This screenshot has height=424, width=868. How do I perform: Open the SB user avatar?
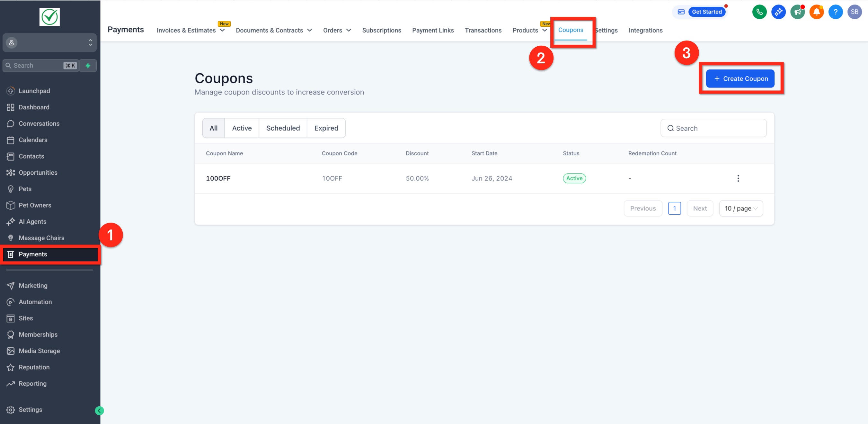pyautogui.click(x=854, y=12)
